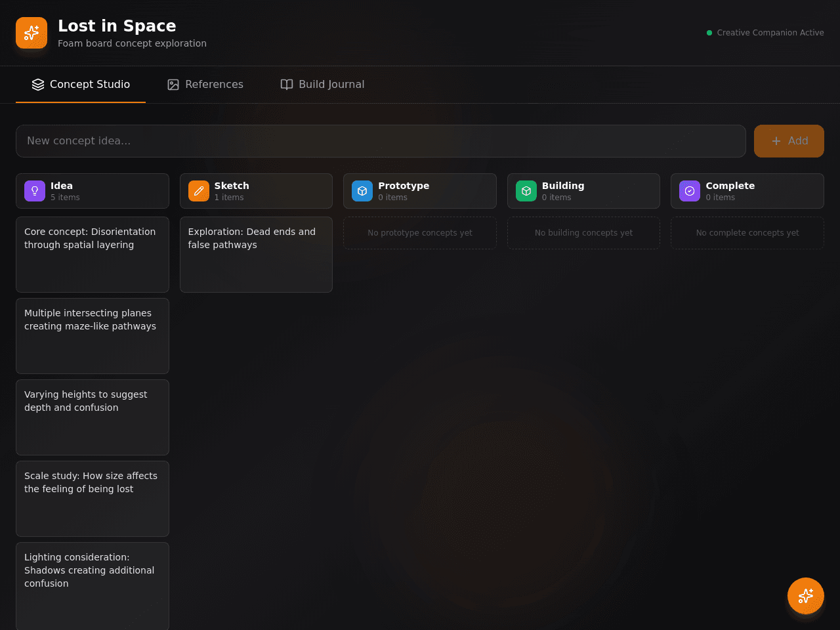Click the Lost in Space sparkle logo
840x630 pixels.
[31, 33]
